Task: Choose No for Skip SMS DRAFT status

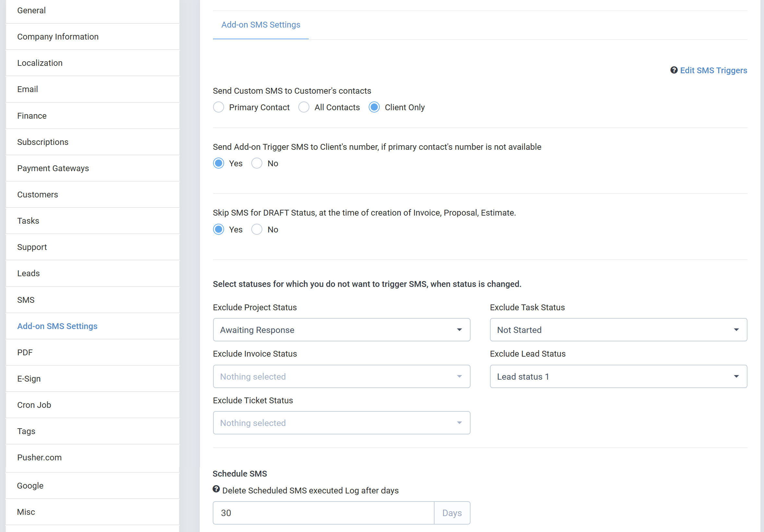Action: tap(257, 230)
